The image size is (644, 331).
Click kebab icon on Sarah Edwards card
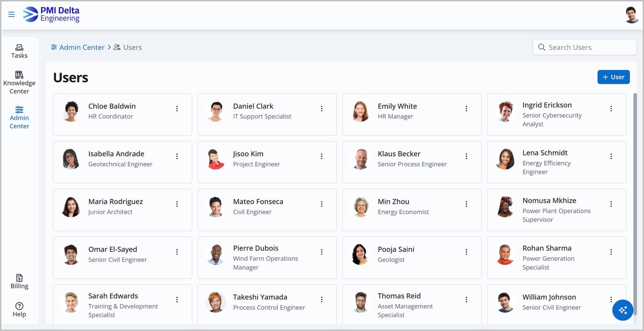coord(177,300)
